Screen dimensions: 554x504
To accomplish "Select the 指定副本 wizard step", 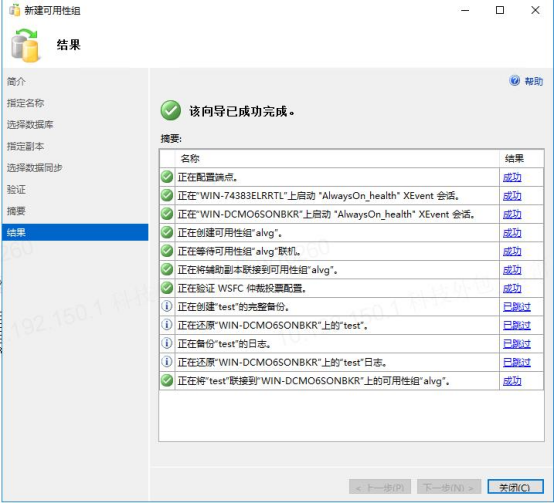I will click(x=25, y=146).
